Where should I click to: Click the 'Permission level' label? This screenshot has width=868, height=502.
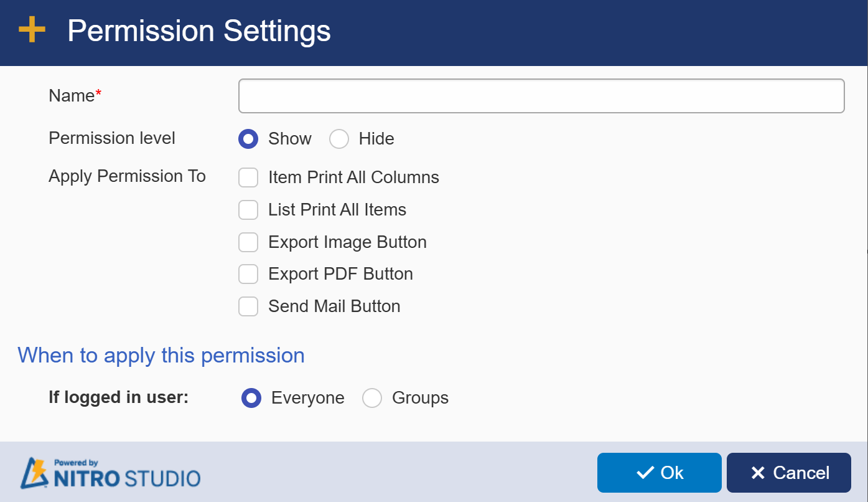(112, 138)
